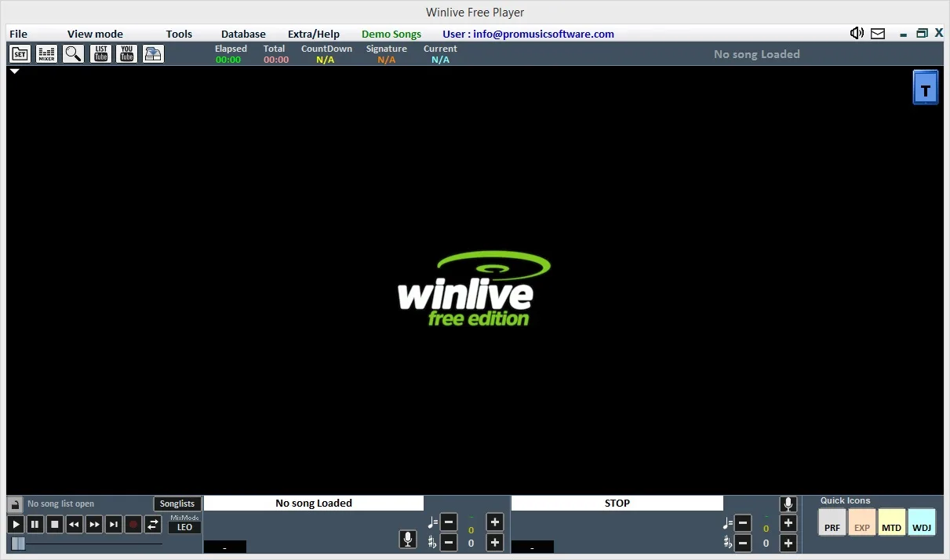The height and width of the screenshot is (560, 950).
Task: Open the List YouTube icon
Action: click(100, 54)
